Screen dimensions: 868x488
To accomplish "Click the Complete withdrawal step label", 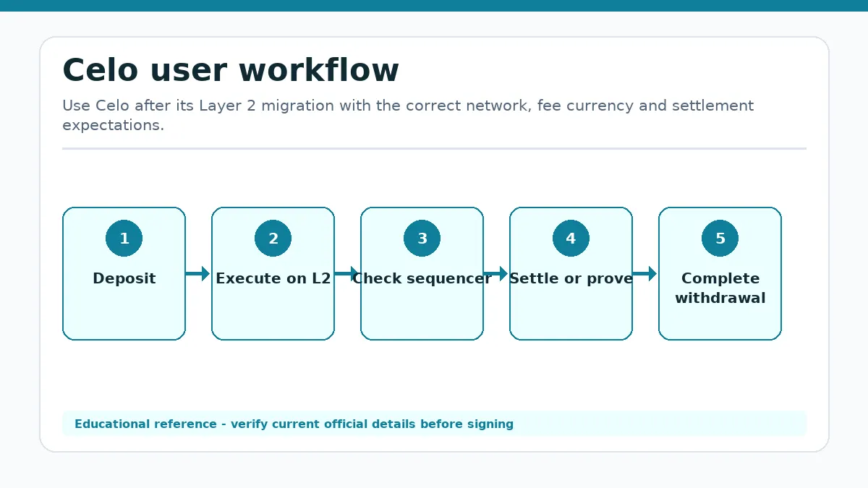I will click(720, 288).
